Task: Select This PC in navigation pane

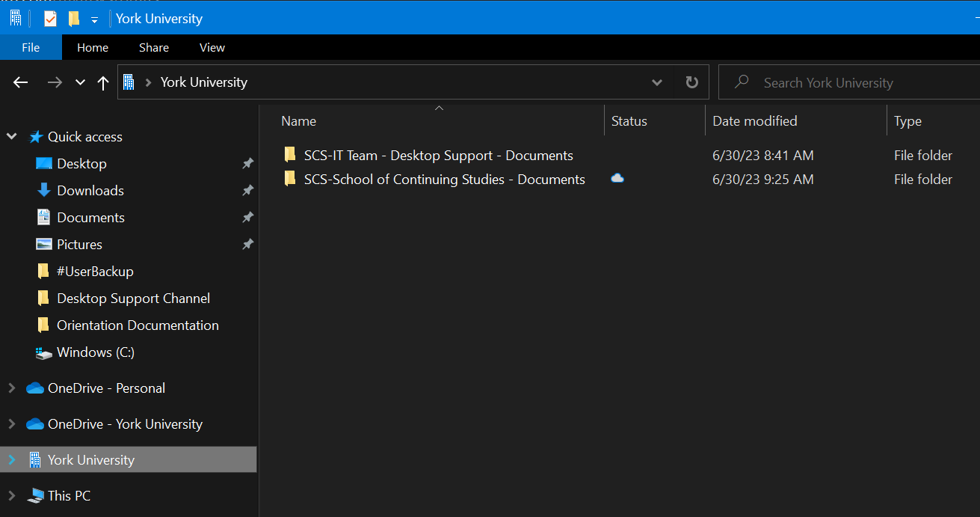Action: pos(69,496)
